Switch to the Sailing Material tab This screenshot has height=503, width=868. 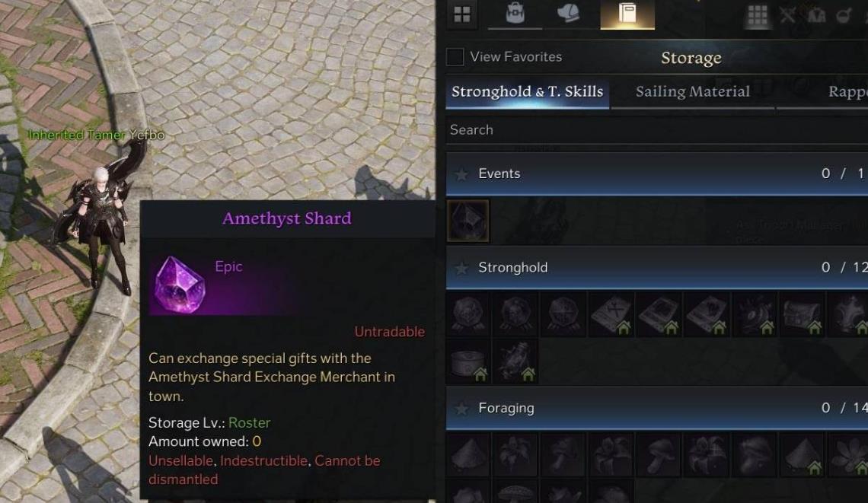[693, 92]
